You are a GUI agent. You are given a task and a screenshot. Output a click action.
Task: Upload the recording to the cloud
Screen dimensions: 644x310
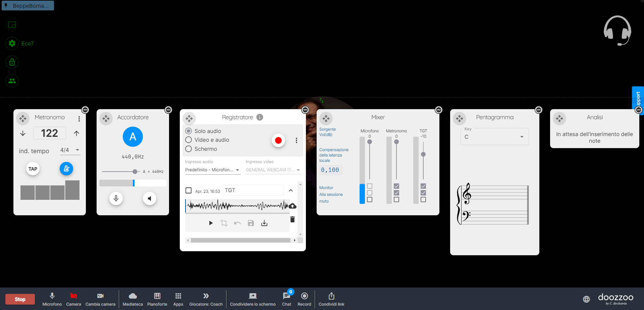click(x=292, y=206)
